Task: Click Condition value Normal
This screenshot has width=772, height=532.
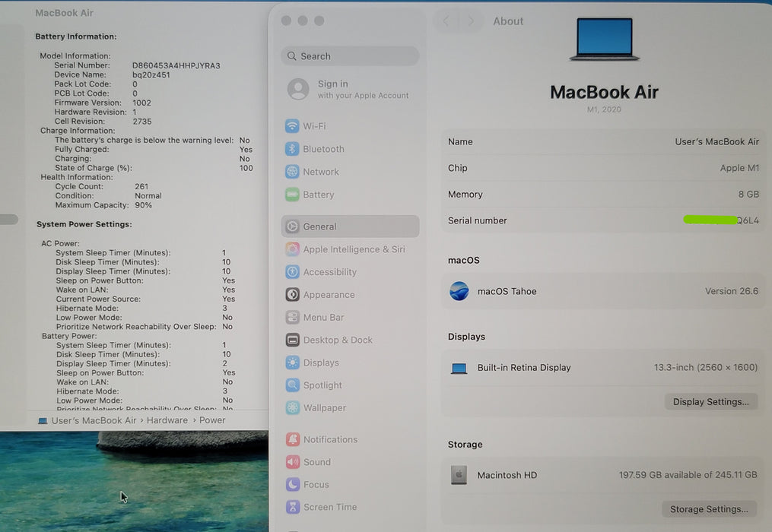Action: pyautogui.click(x=148, y=196)
